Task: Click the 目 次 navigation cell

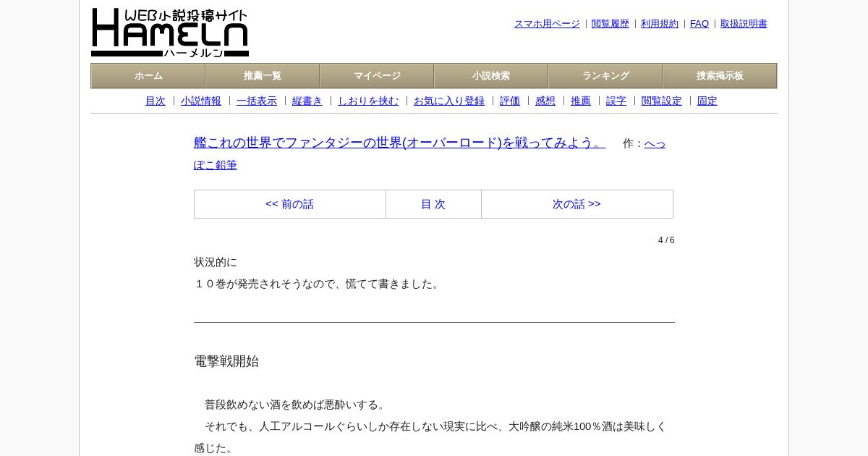Action: pos(433,204)
